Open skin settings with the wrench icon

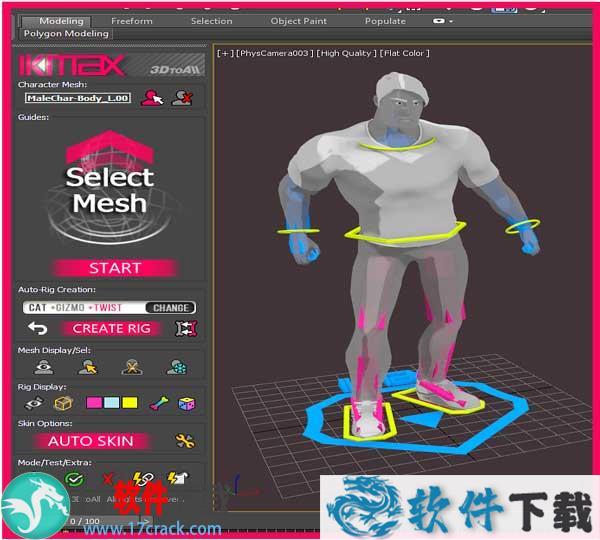click(185, 441)
